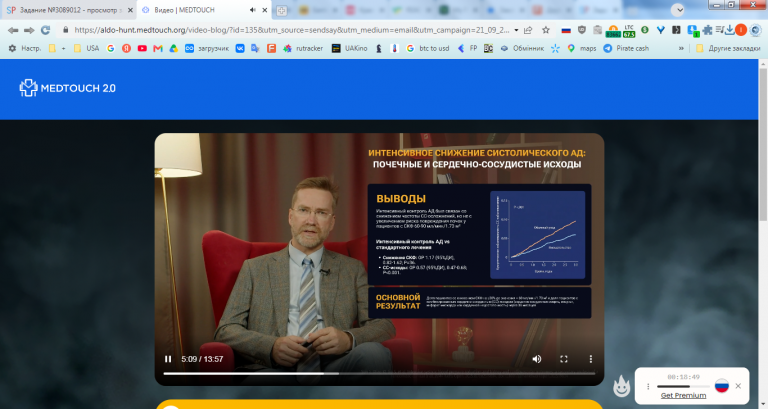Open the FP bookmark

click(467, 48)
